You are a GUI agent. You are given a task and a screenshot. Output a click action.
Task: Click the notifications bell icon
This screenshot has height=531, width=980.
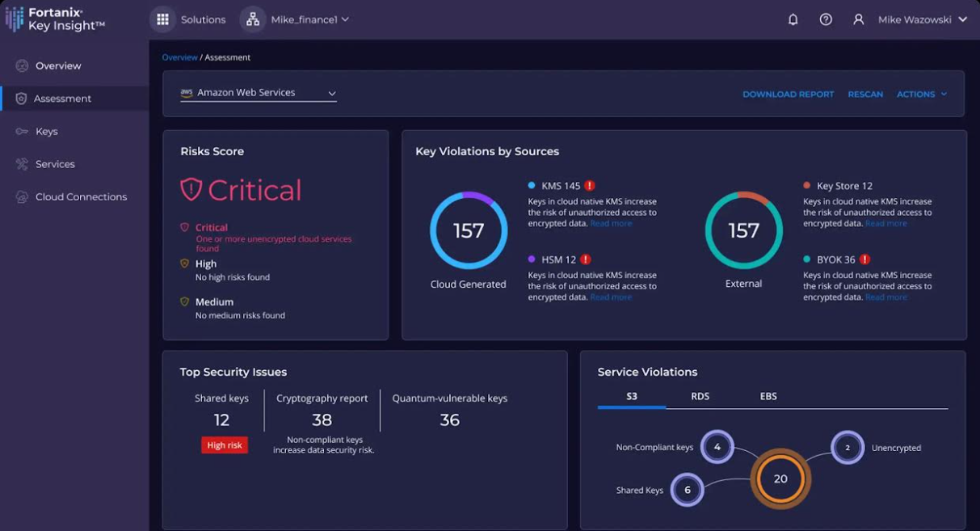click(793, 19)
